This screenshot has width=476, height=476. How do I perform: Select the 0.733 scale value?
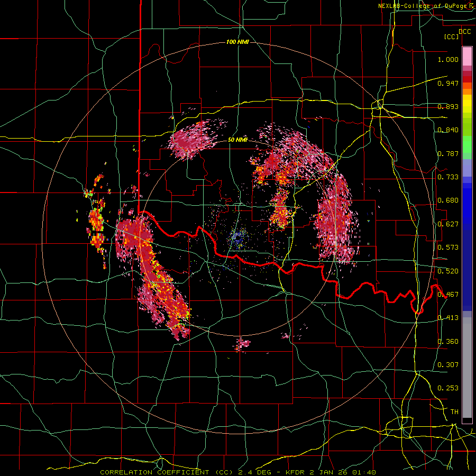click(x=448, y=177)
